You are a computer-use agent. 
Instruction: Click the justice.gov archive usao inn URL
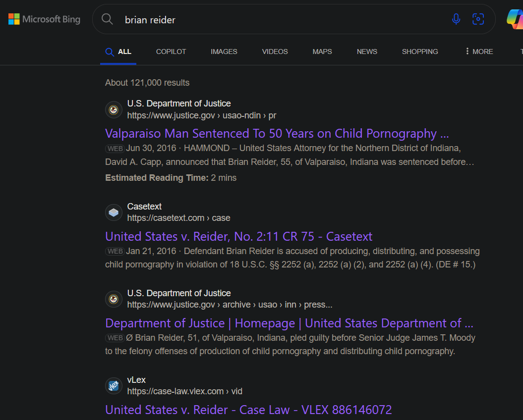[x=230, y=305]
